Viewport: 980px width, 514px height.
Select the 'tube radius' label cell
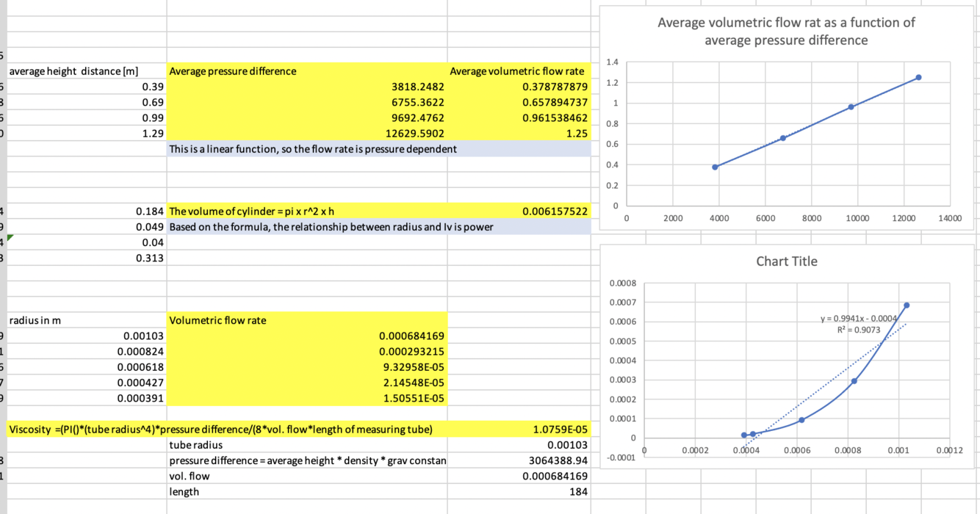[x=307, y=445]
